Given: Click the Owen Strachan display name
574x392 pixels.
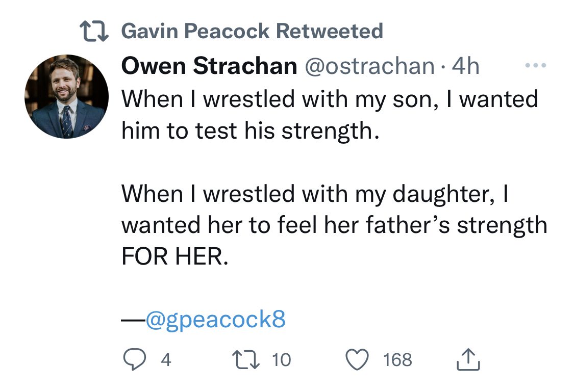Looking at the screenshot, I should [209, 66].
